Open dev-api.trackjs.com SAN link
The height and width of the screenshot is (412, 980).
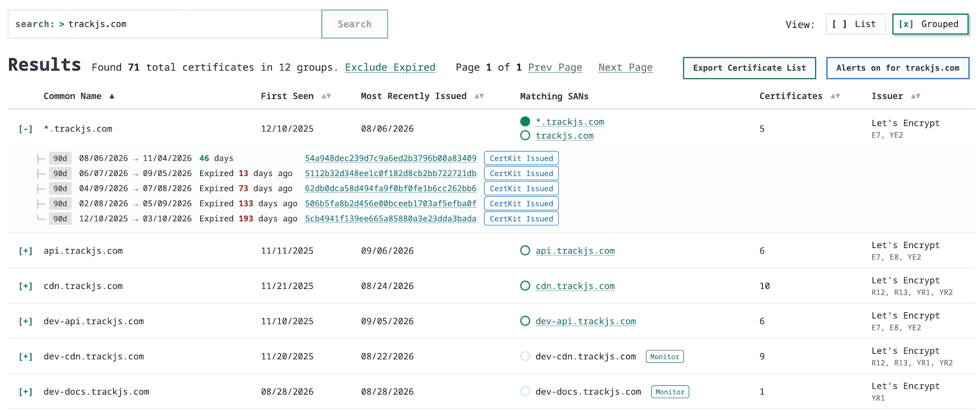(x=586, y=322)
